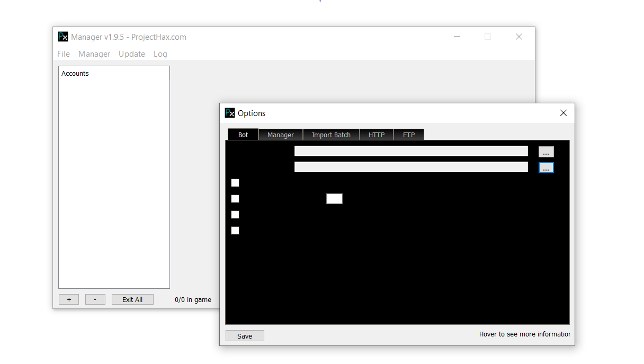Click the Px icon in Options title bar
This screenshot has height=364, width=644.
click(230, 113)
